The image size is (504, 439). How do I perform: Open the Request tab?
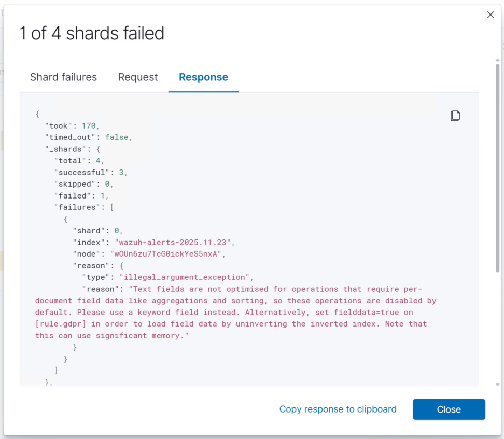point(138,77)
